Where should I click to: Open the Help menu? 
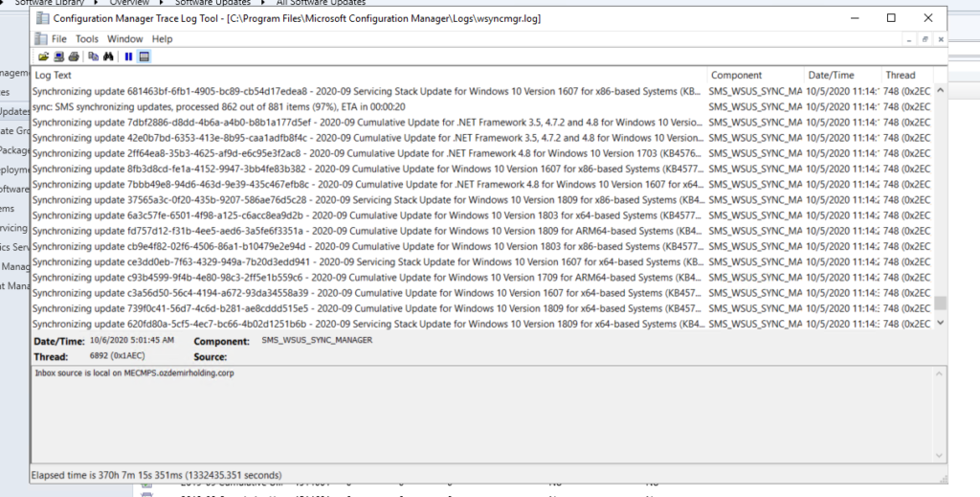click(162, 38)
